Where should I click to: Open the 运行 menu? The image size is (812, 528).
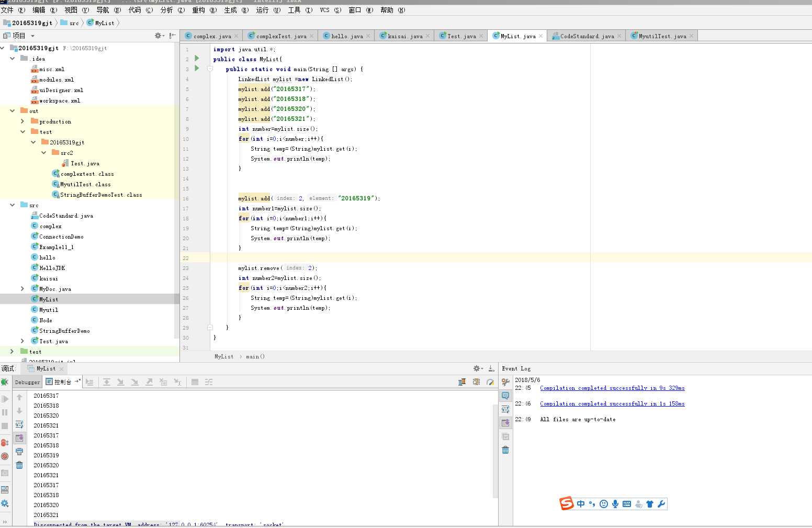click(268, 10)
